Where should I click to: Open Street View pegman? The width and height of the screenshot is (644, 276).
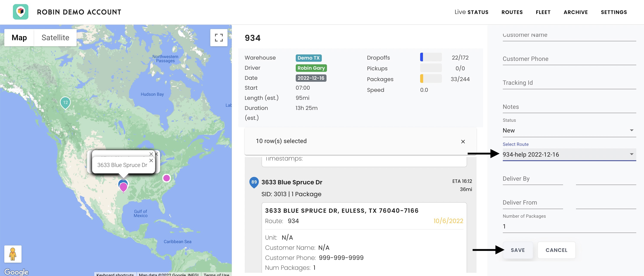coord(13,254)
